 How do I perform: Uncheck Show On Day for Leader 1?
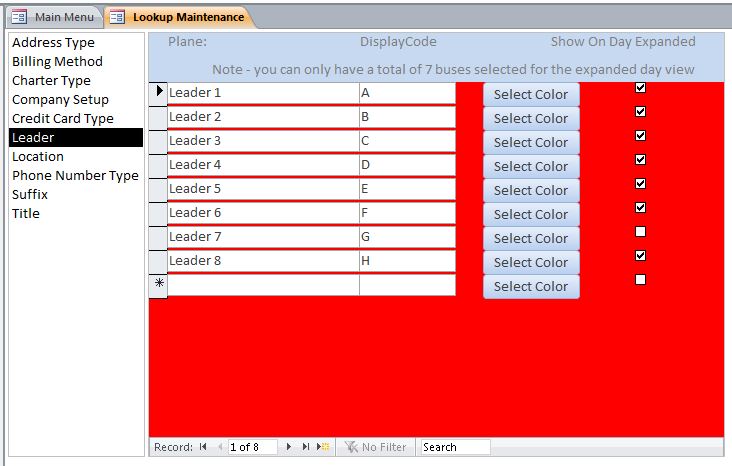(640, 87)
